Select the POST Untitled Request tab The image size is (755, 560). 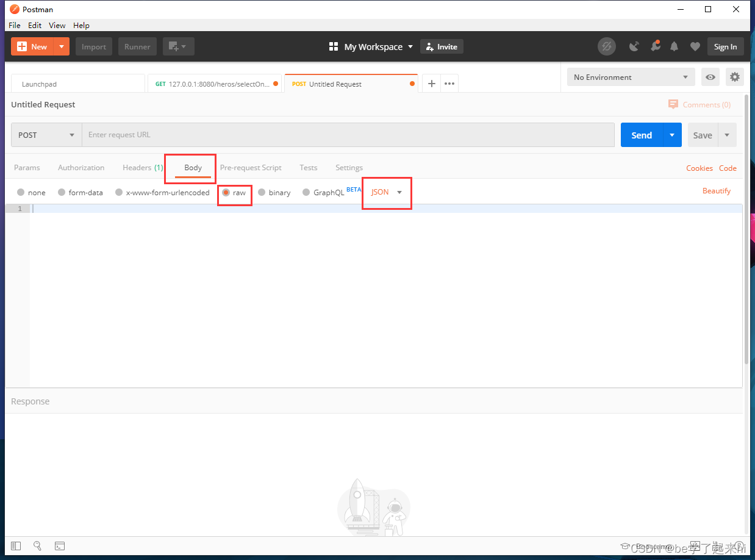[351, 84]
